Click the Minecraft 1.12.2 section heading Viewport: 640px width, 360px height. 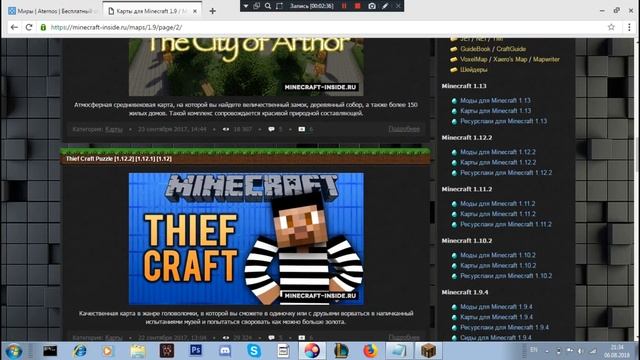467,138
